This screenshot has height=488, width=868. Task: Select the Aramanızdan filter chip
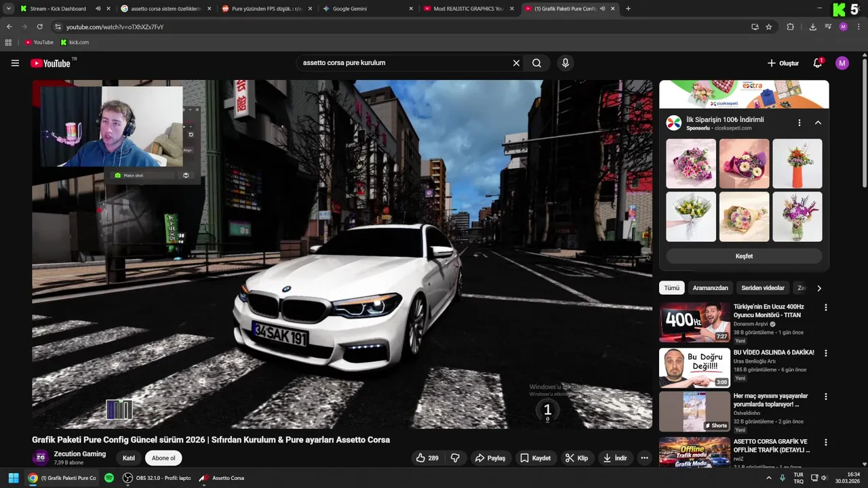710,288
